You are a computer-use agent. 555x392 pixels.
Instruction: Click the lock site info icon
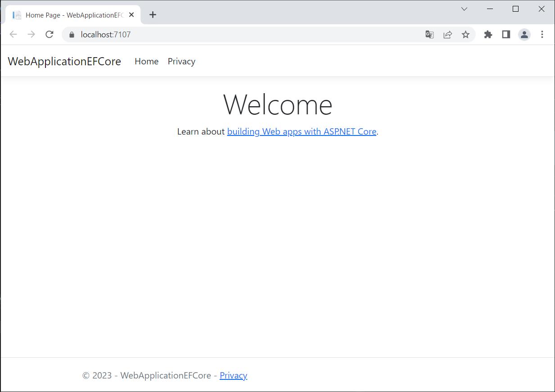coord(71,35)
